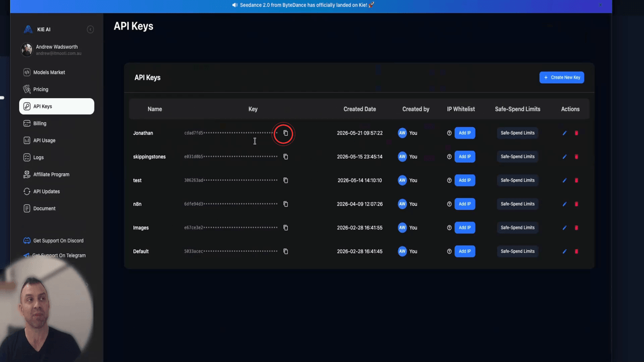This screenshot has width=644, height=362.
Task: Open IP whitelist help icon in Images row
Action: (x=449, y=227)
